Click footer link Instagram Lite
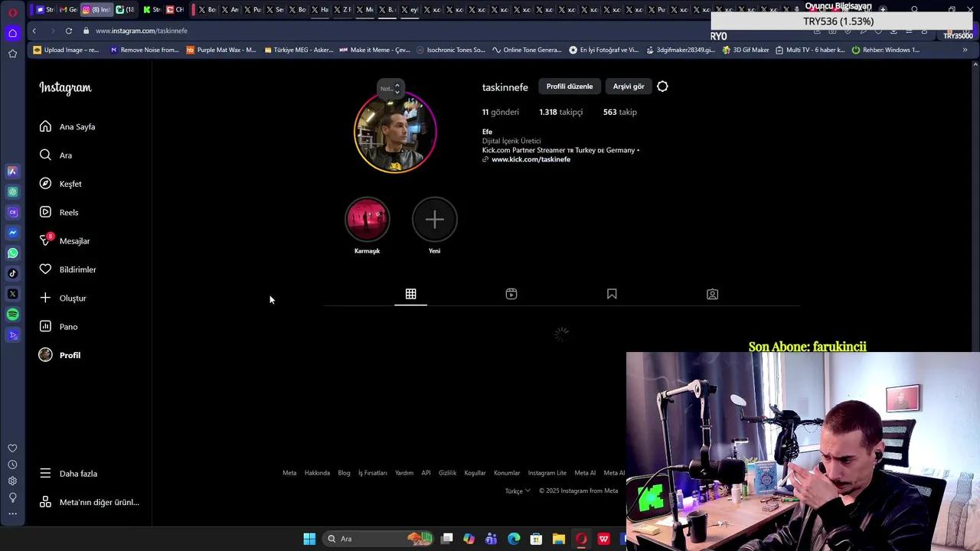Viewport: 980px width, 551px height. tap(547, 473)
